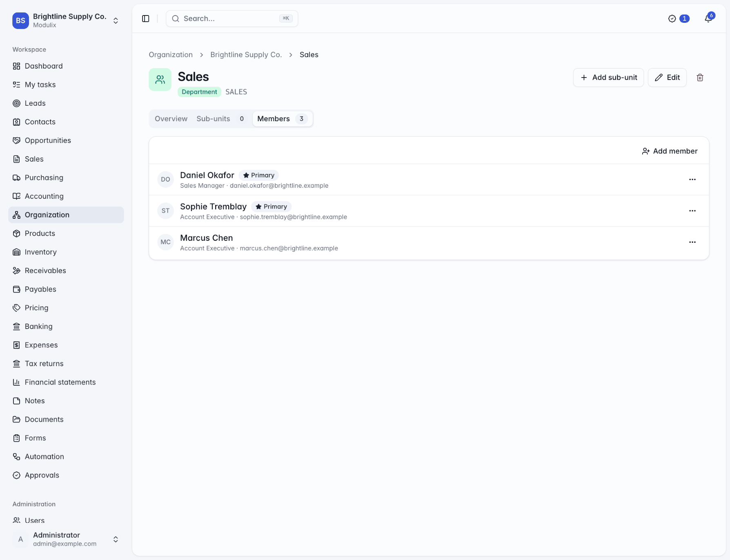Select Organization in the sidebar

66,215
